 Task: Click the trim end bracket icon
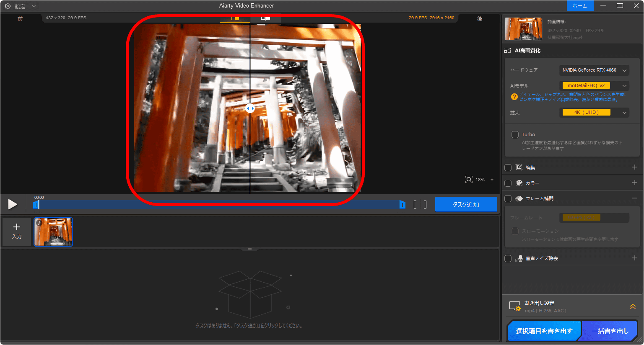coord(425,204)
